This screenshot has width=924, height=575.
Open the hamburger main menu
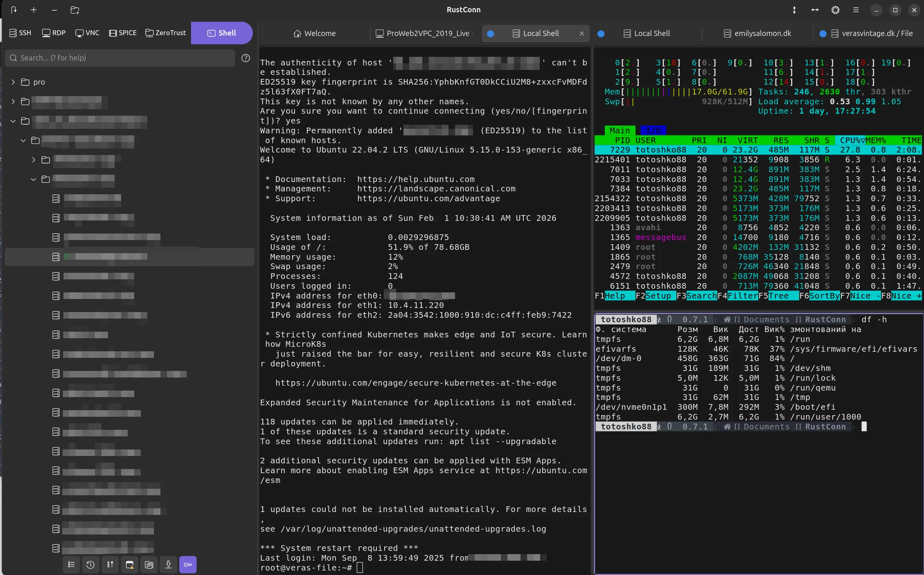tap(856, 10)
